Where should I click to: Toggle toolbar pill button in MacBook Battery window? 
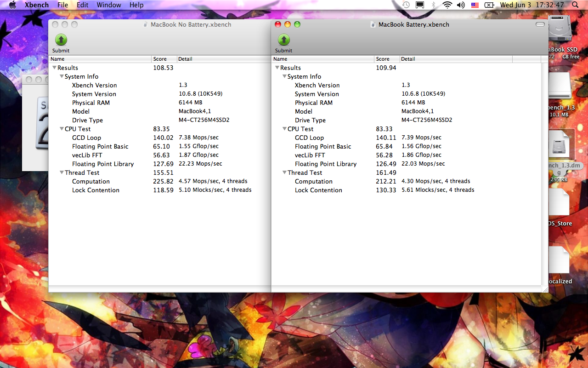pyautogui.click(x=540, y=24)
